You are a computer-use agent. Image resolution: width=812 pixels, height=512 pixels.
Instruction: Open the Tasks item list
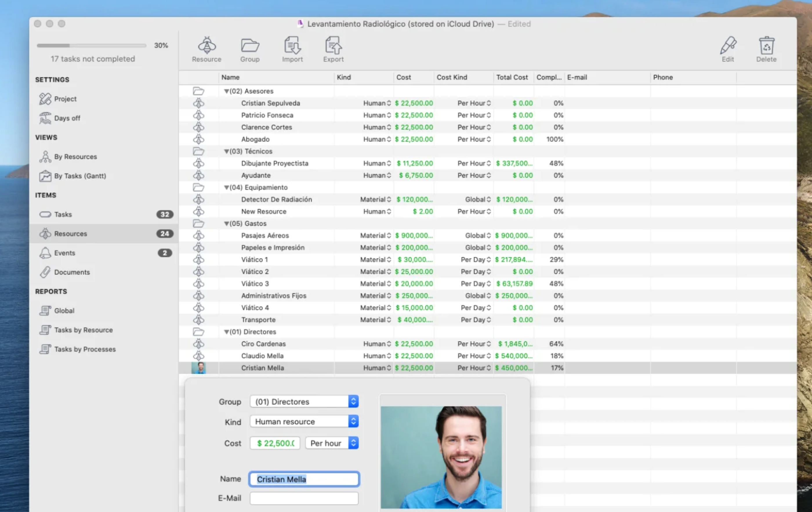[104, 214]
